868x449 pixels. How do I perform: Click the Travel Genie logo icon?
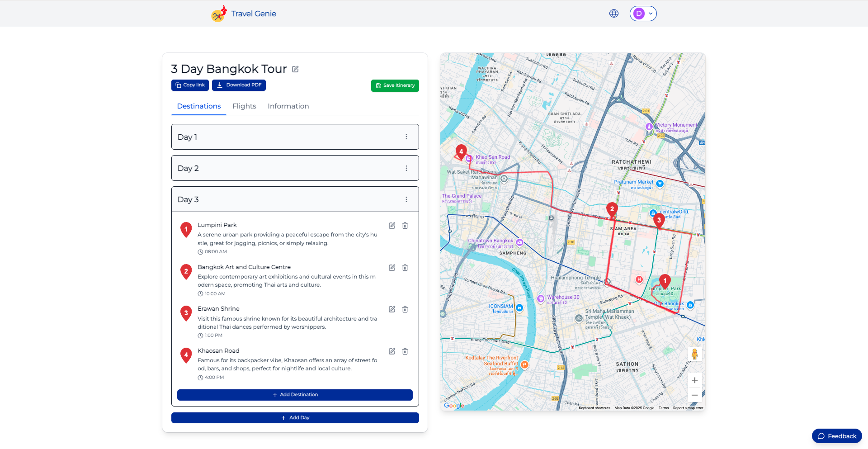(x=219, y=14)
